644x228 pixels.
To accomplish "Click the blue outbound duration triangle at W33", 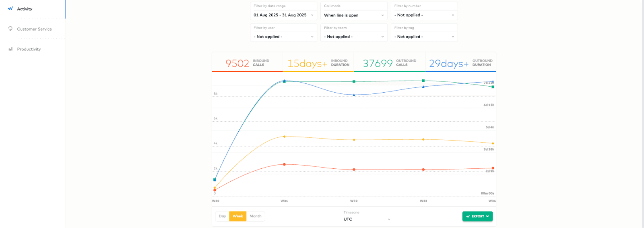I will coord(423,87).
